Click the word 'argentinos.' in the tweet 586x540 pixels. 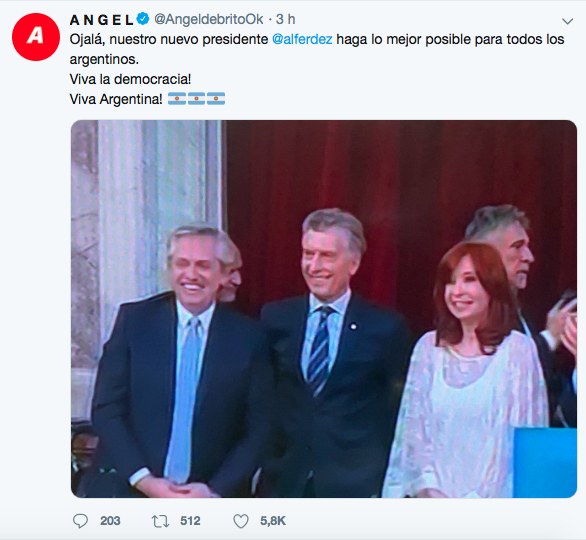(104, 59)
